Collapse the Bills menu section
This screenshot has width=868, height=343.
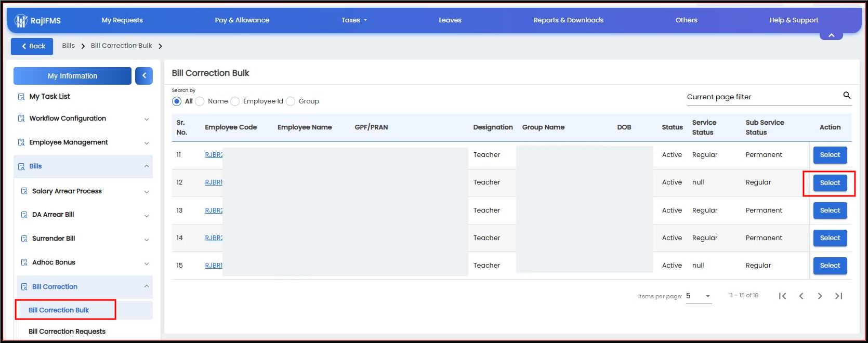147,166
